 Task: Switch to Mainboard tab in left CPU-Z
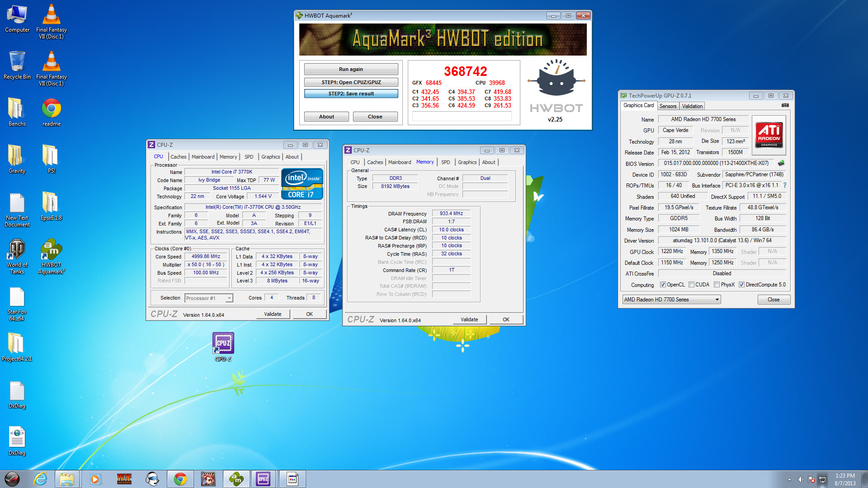[203, 157]
